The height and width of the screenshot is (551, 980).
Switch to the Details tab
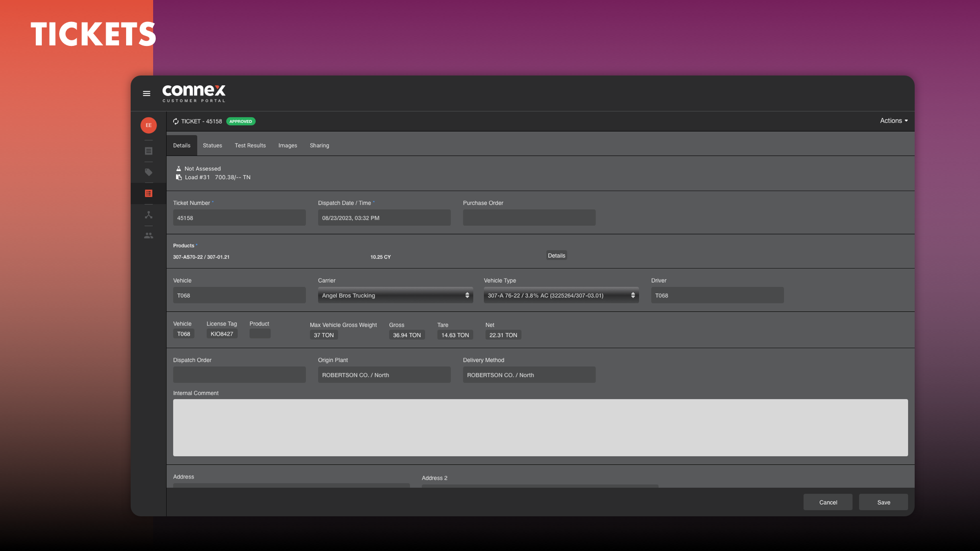pyautogui.click(x=182, y=145)
